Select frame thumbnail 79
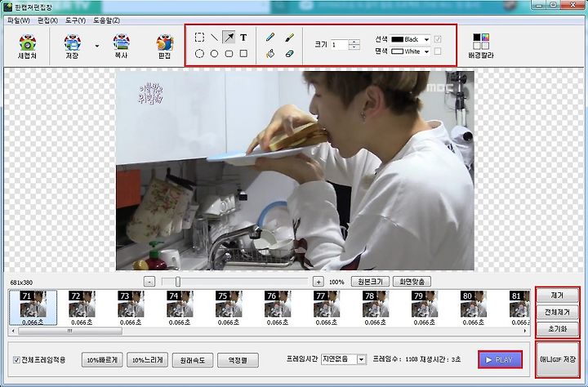The width and height of the screenshot is (588, 387). click(425, 308)
